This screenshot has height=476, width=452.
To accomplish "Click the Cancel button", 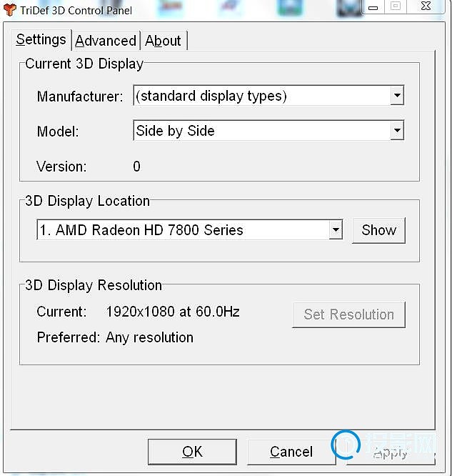I will click(291, 452).
